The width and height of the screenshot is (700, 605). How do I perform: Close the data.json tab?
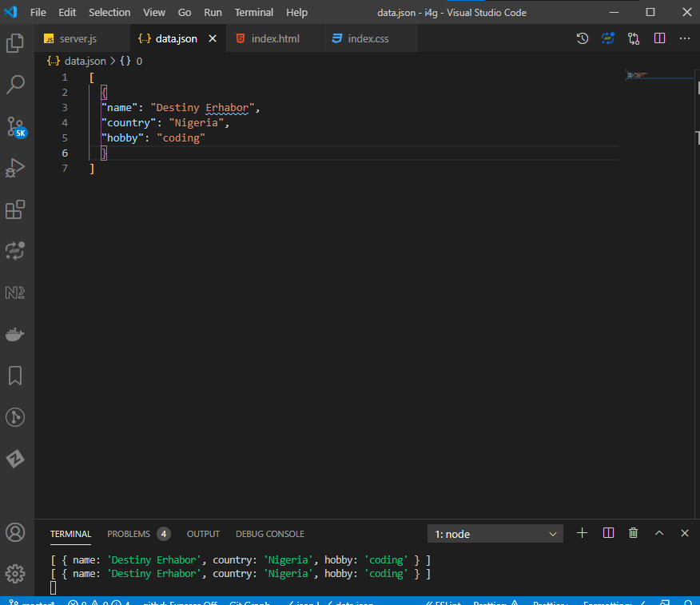pos(213,39)
